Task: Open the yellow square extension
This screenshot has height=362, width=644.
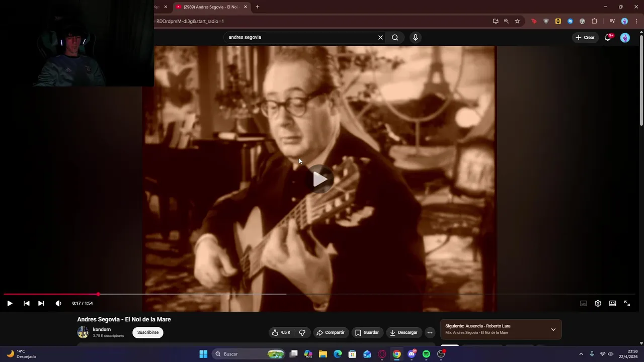Action: [x=558, y=21]
